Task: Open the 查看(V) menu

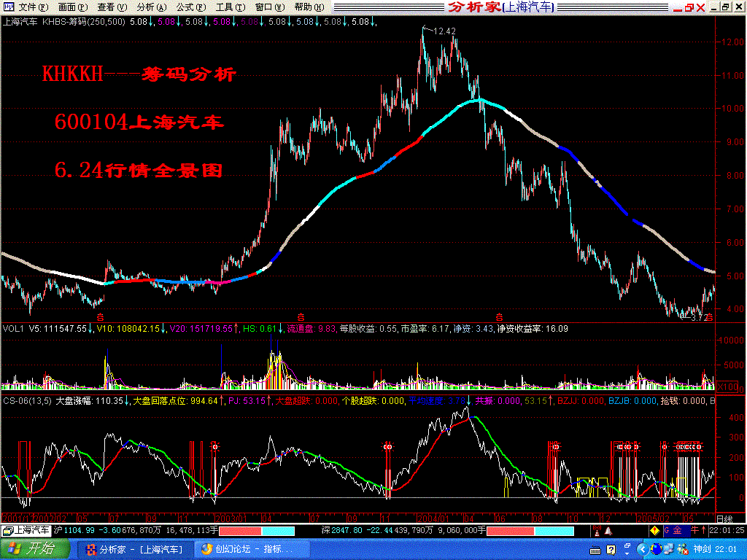Action: coord(112,7)
